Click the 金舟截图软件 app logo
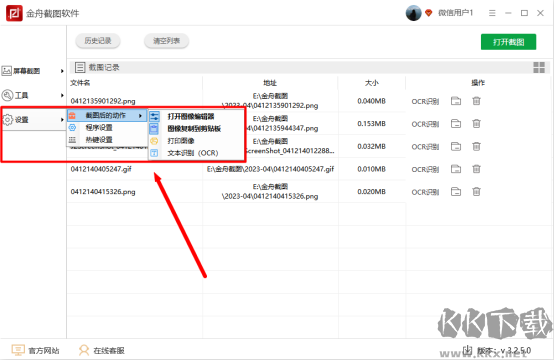 pyautogui.click(x=14, y=13)
